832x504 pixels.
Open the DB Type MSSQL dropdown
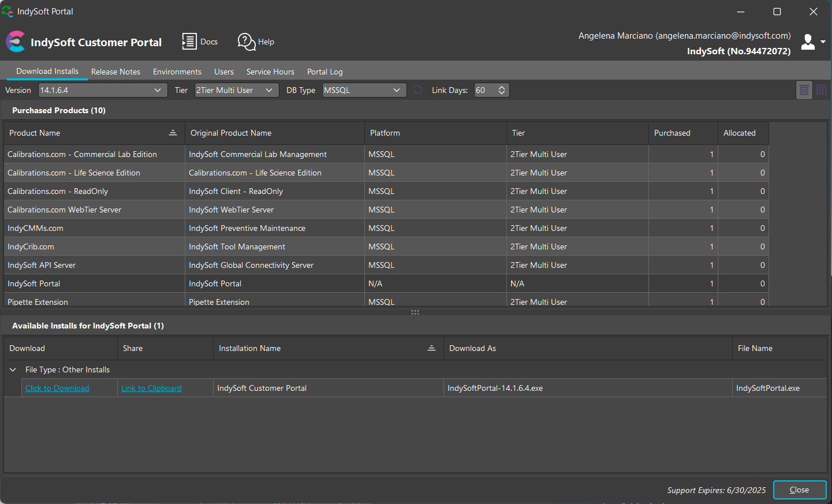pyautogui.click(x=396, y=90)
